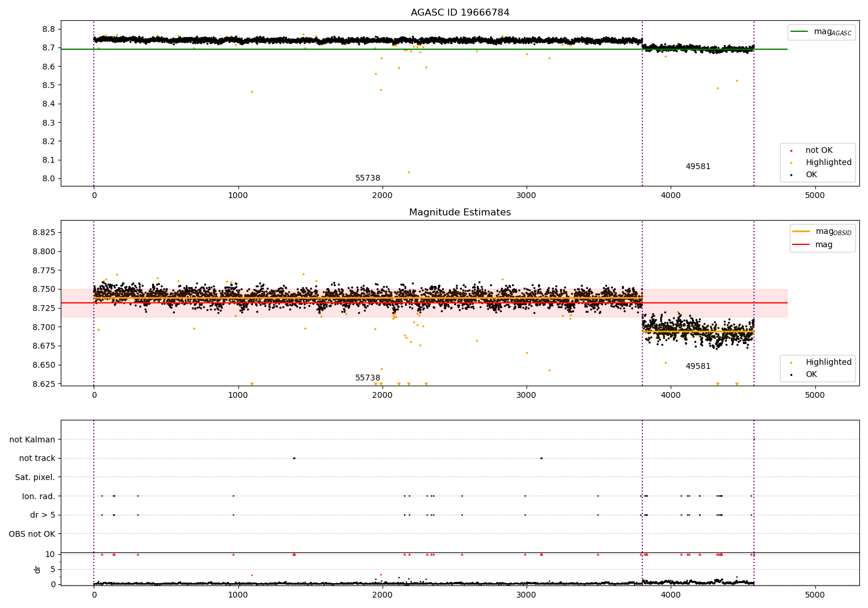Click the 8.5 y-axis tick label
Viewport: 868px width, 608px height.
(49, 86)
